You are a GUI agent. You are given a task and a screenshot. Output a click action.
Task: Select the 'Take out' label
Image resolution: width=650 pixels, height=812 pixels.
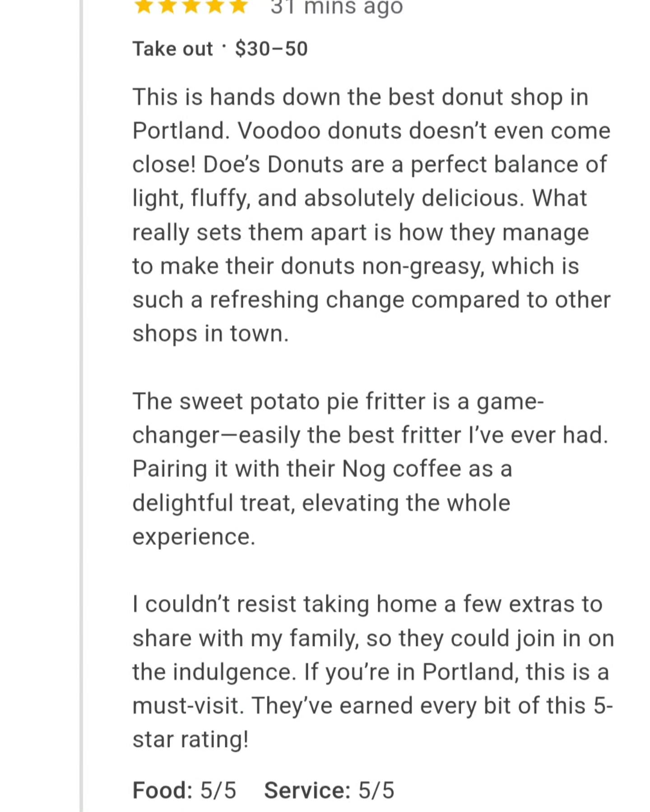[x=172, y=49]
